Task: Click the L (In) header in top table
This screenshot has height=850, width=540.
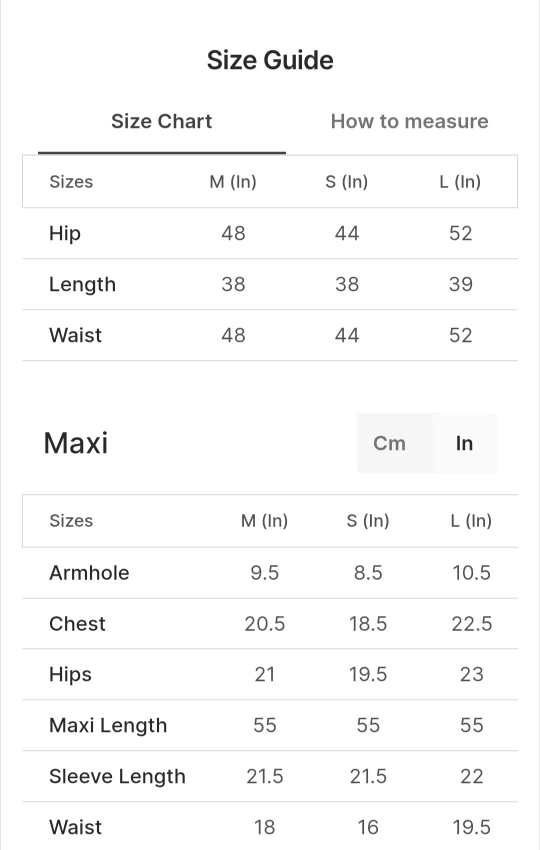Action: tap(460, 182)
